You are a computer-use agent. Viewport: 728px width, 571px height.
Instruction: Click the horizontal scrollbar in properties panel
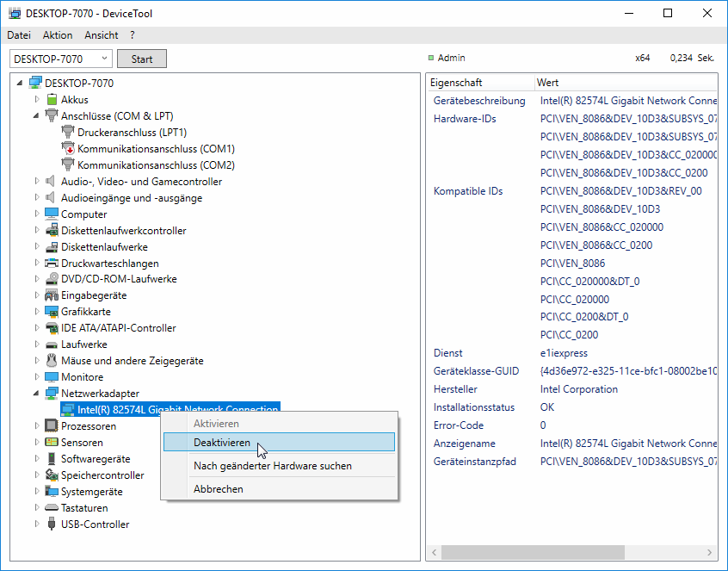[534, 552]
